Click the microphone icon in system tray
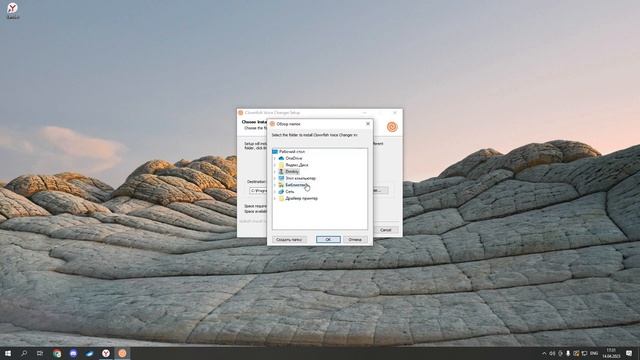 point(568,353)
